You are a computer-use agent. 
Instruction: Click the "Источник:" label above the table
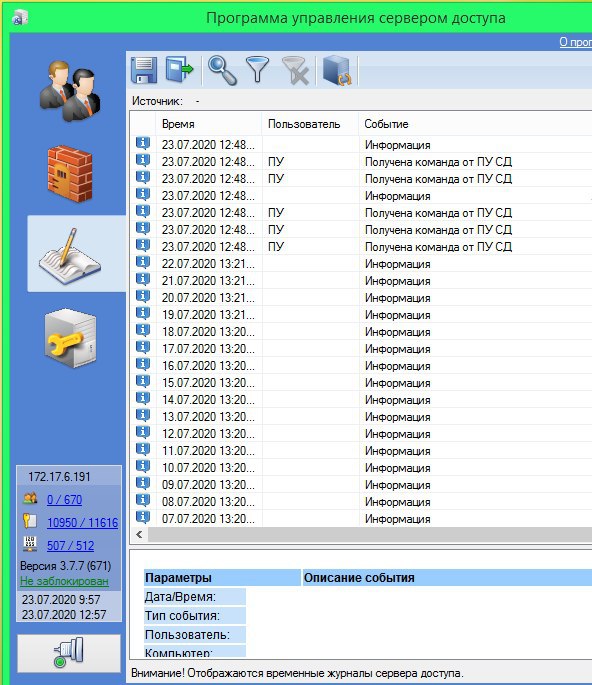pos(157,101)
